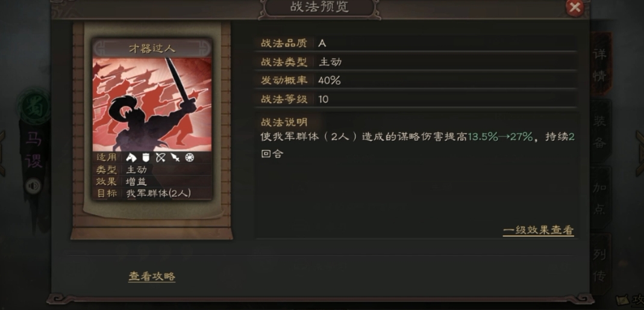The image size is (644, 310).
Task: Click the spear troop icon
Action: click(175, 157)
